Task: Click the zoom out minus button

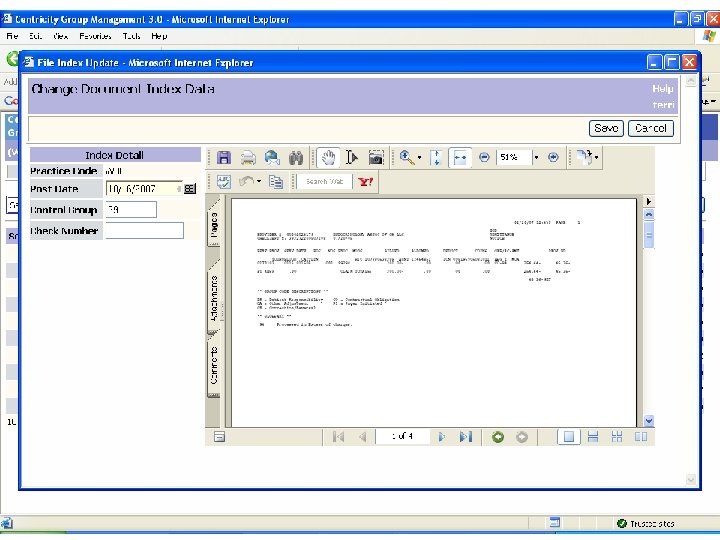Action: tap(484, 158)
